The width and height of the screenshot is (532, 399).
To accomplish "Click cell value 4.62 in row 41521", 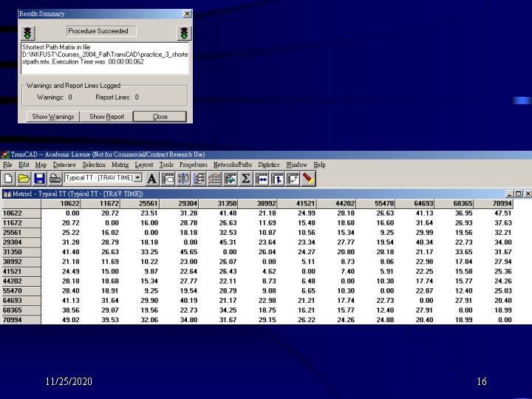I will [269, 271].
